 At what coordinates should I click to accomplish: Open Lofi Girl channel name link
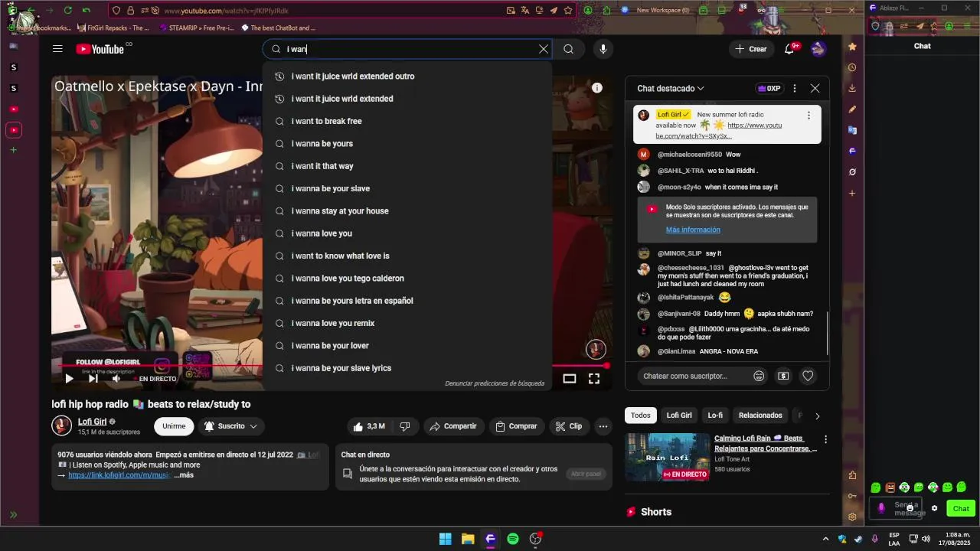(92, 422)
